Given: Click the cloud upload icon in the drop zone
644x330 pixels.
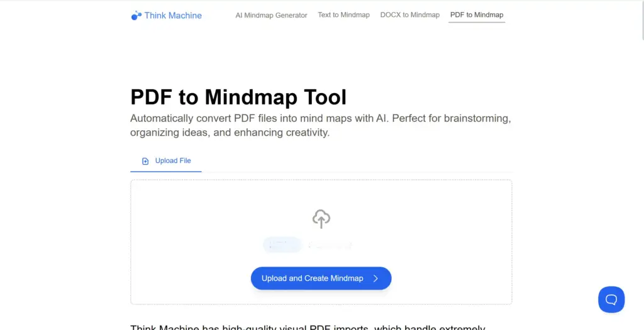Looking at the screenshot, I should coord(321,219).
